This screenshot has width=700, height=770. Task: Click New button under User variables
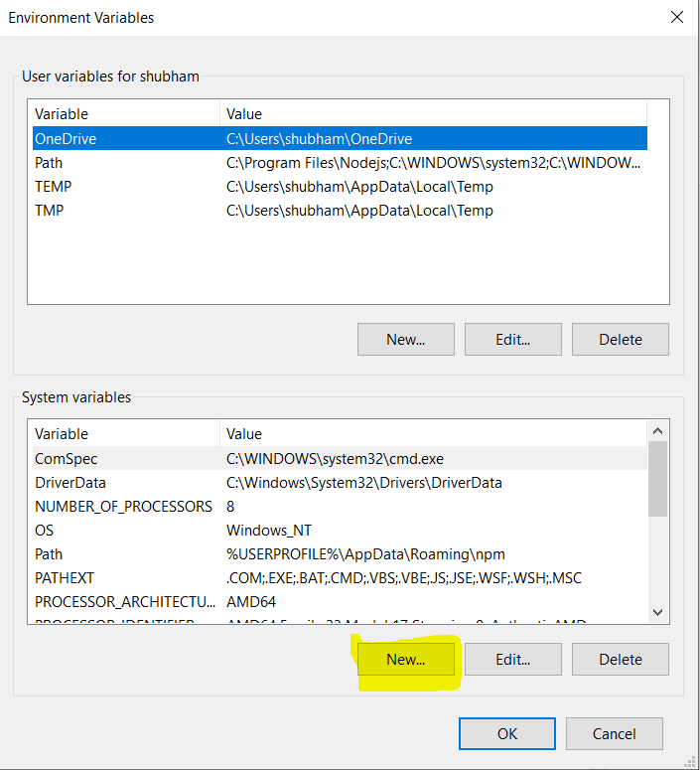pos(406,340)
